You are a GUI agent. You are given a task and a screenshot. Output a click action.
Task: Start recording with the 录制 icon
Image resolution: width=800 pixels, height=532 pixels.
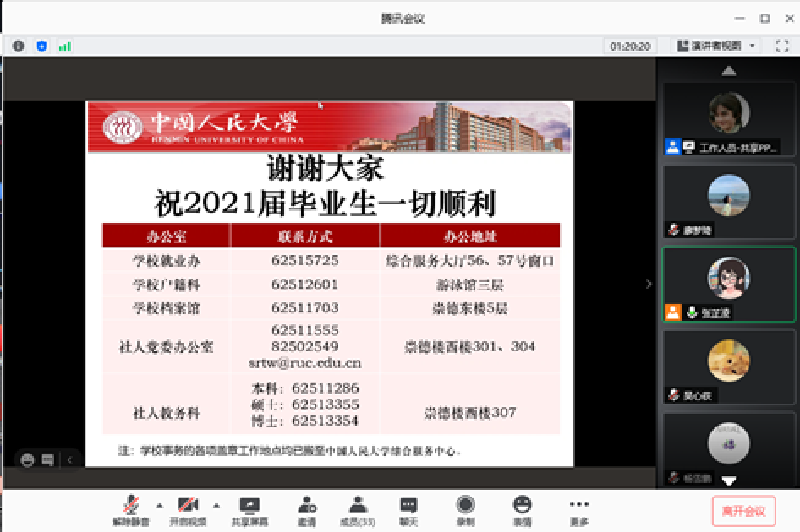(465, 510)
